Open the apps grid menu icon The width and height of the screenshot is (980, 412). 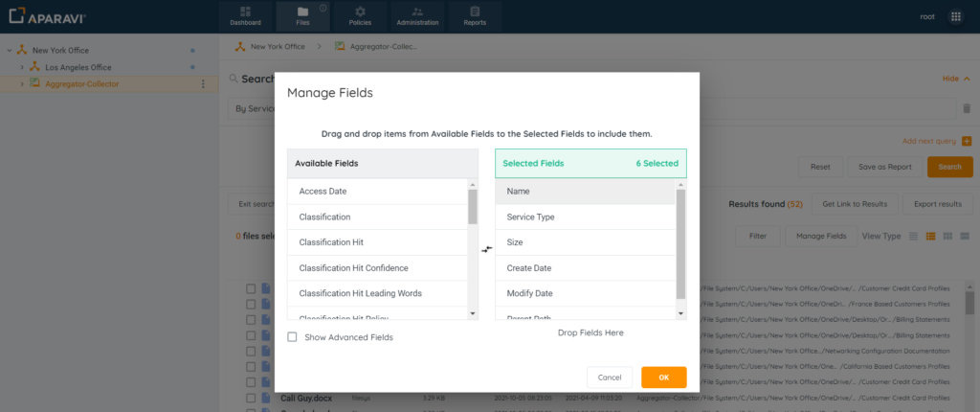point(955,16)
